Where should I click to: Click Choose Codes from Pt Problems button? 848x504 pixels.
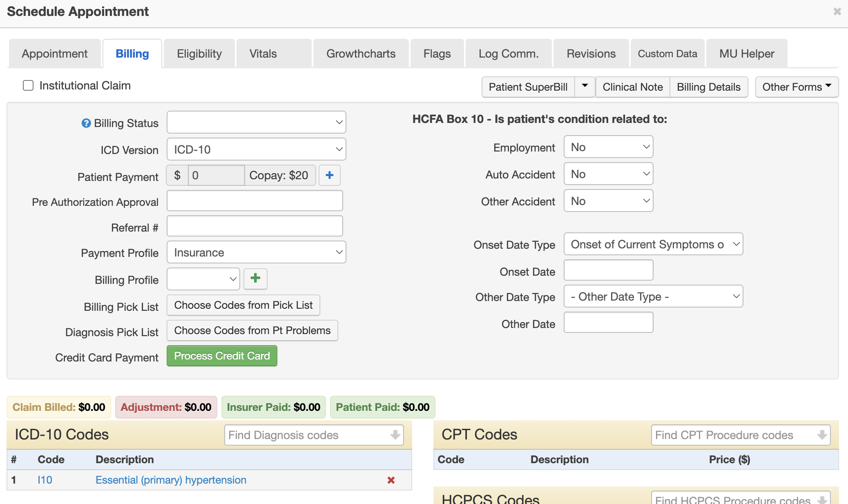(x=252, y=330)
